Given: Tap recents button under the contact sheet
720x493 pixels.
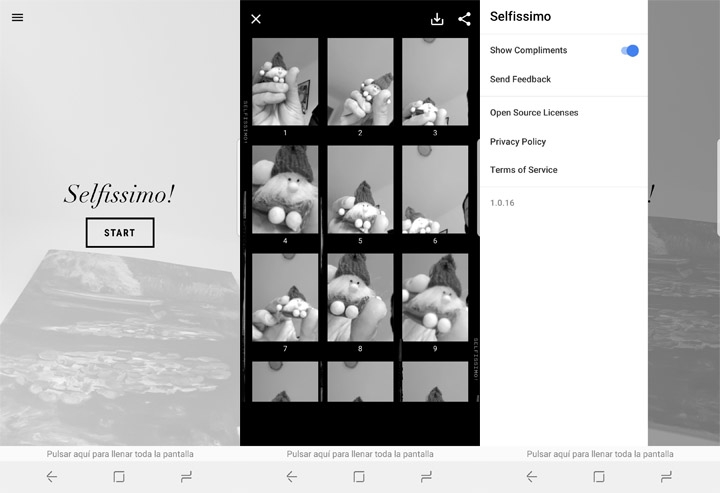Looking at the screenshot, I should click(427, 477).
